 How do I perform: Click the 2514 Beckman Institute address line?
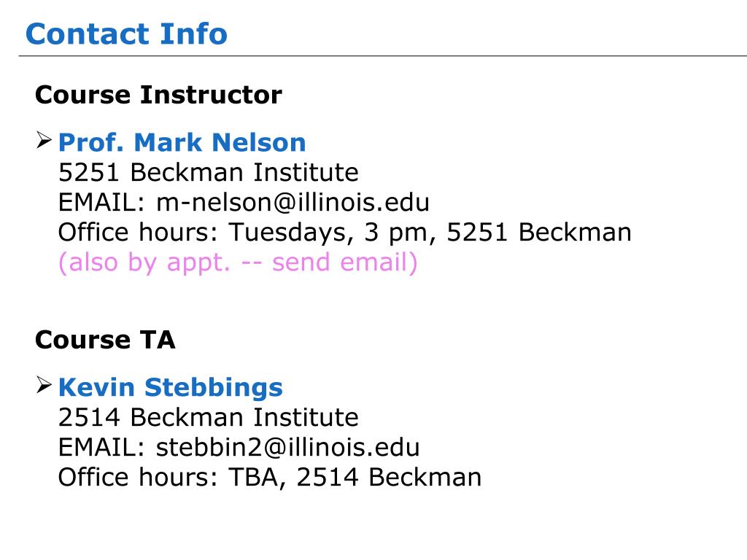(x=208, y=417)
